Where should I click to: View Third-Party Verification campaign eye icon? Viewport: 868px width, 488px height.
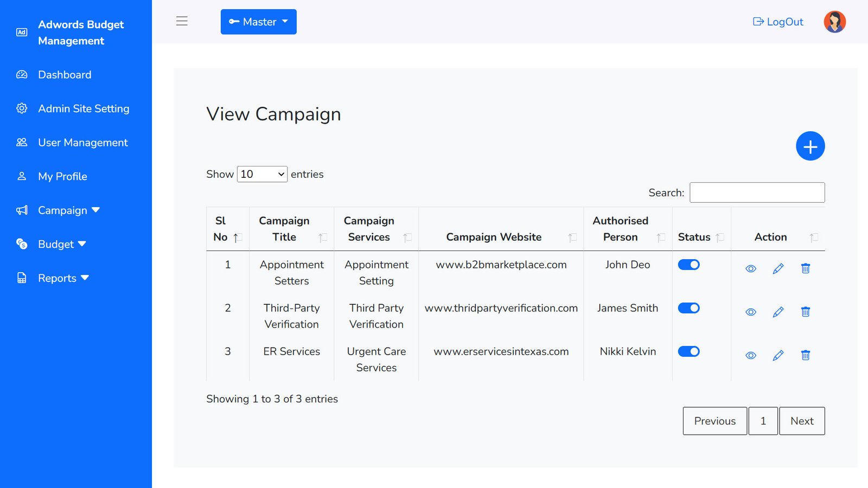(751, 312)
